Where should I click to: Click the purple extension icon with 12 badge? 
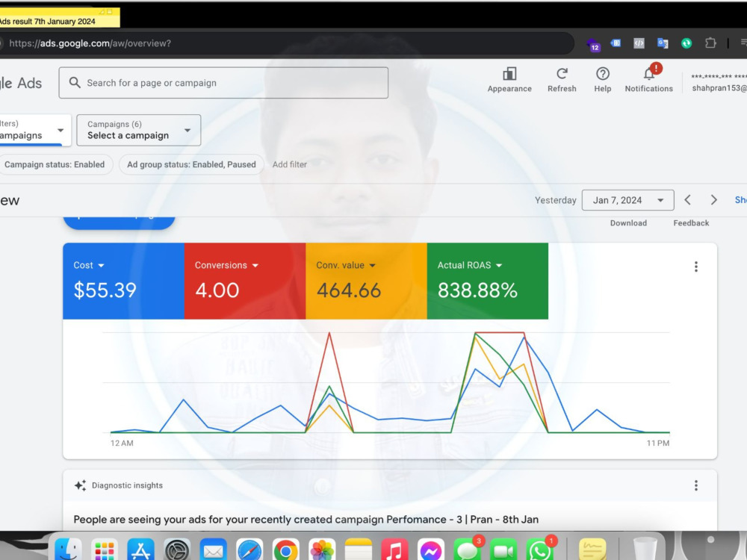(593, 44)
